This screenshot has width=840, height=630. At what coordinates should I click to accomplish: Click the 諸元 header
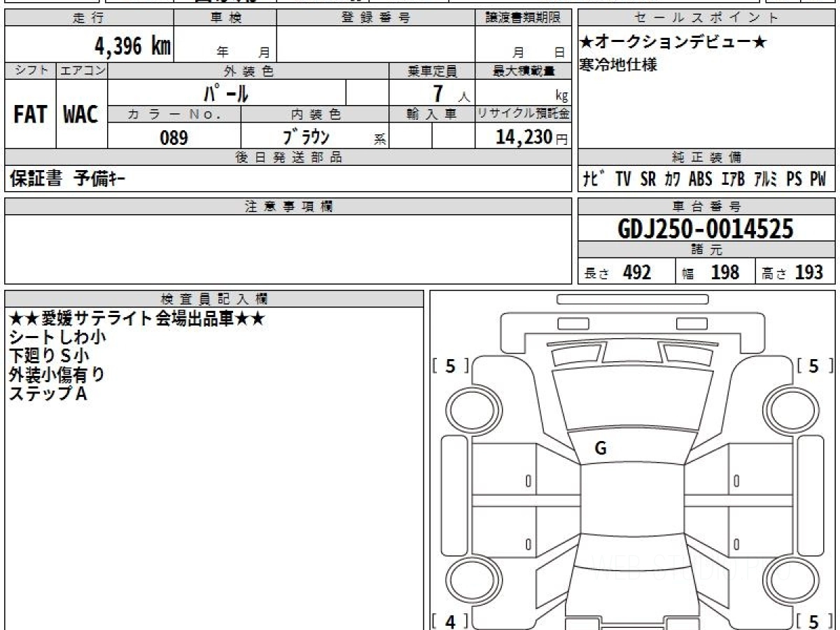(707, 250)
